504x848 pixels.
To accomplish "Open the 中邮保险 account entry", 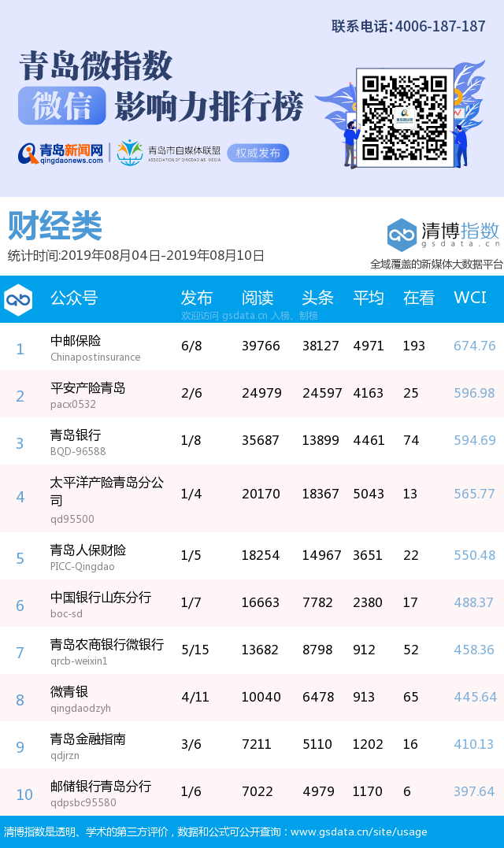I will coord(76,341).
